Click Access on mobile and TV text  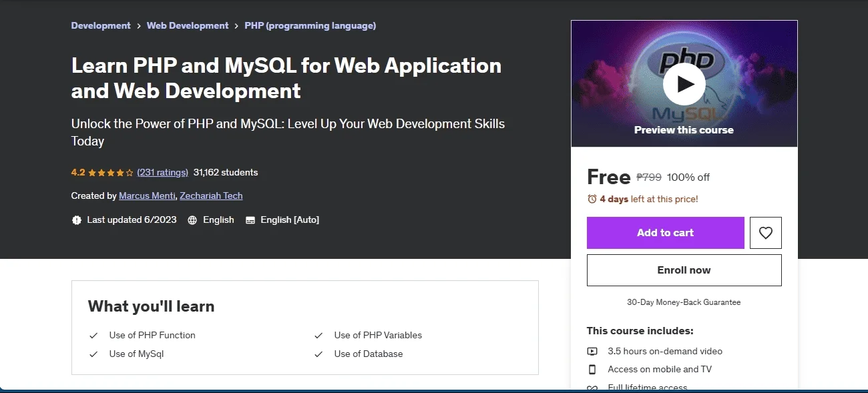tap(660, 369)
